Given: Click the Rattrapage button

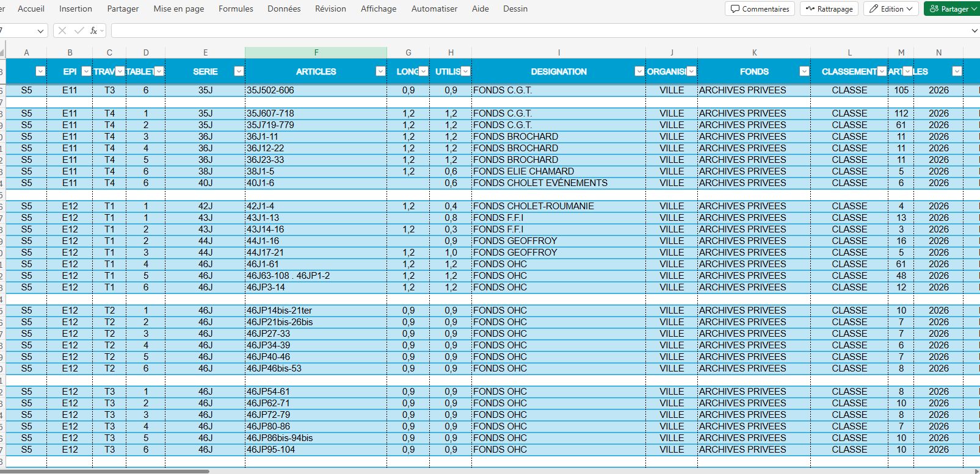Looking at the screenshot, I should (829, 9).
